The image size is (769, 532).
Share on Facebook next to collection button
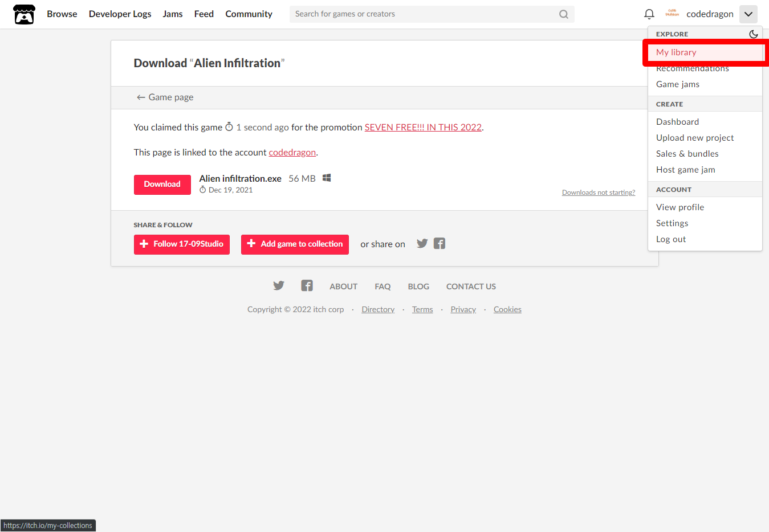tap(440, 243)
